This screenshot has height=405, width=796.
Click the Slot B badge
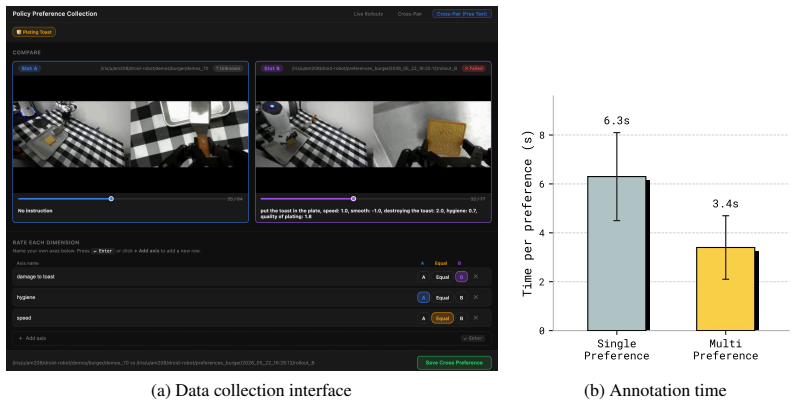click(x=272, y=69)
